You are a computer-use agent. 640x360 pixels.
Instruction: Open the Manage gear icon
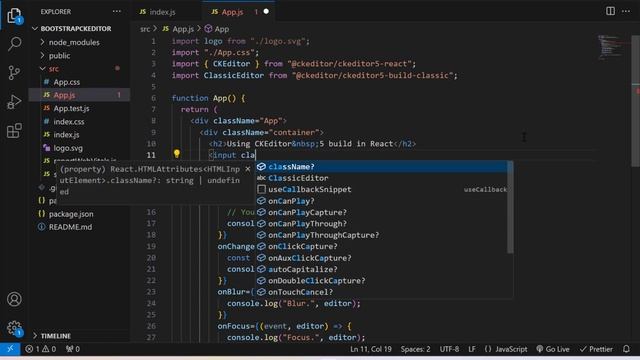tap(14, 328)
